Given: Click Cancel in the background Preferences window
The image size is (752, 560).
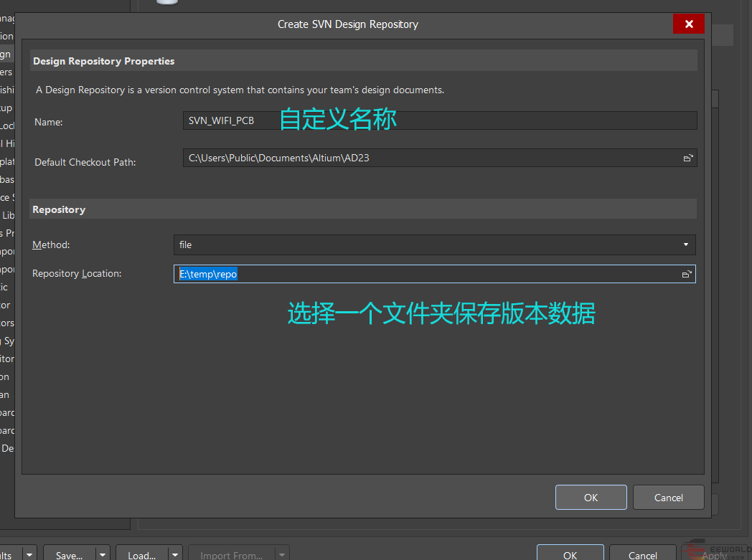Looking at the screenshot, I should pos(643,554).
